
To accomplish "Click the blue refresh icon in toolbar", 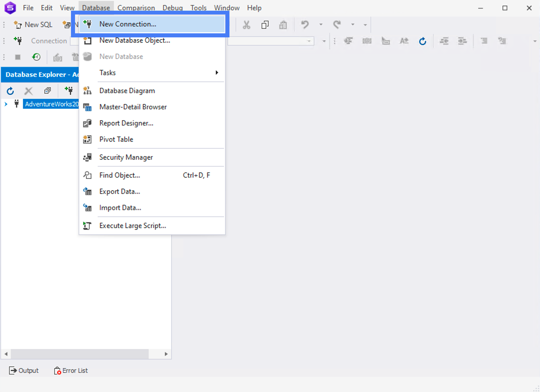I will point(423,41).
